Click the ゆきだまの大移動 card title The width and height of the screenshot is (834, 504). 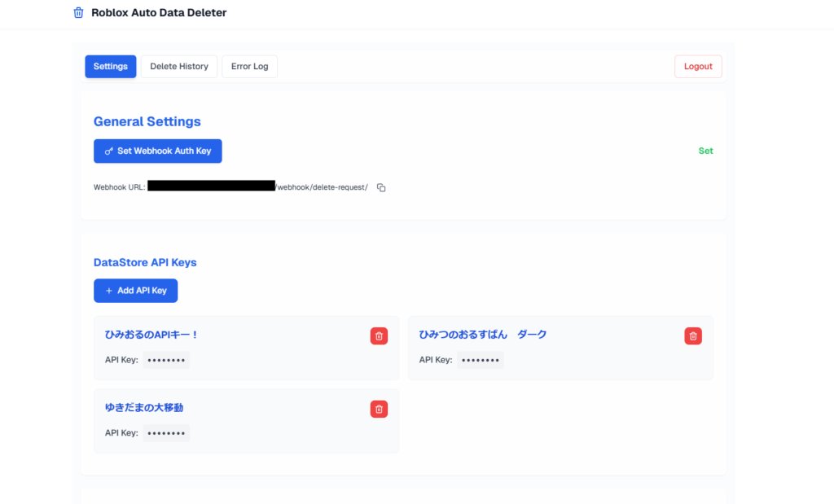pos(144,407)
